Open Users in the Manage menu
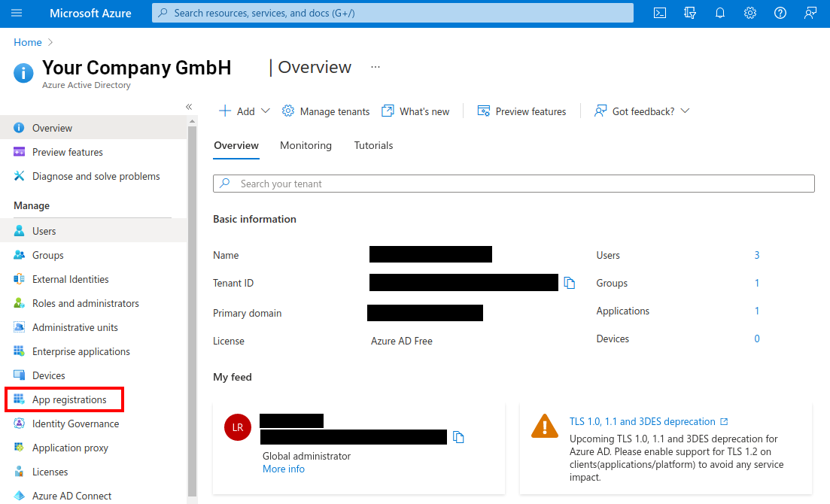 (x=93, y=231)
